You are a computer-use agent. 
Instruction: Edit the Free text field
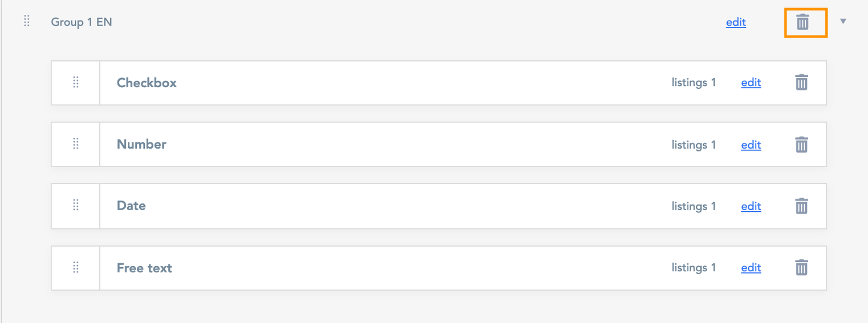(751, 268)
